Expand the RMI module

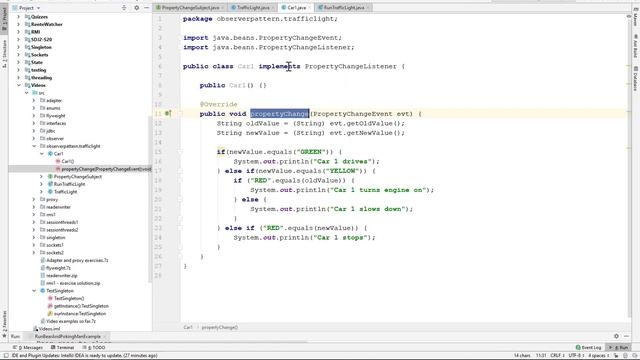[x=18, y=32]
